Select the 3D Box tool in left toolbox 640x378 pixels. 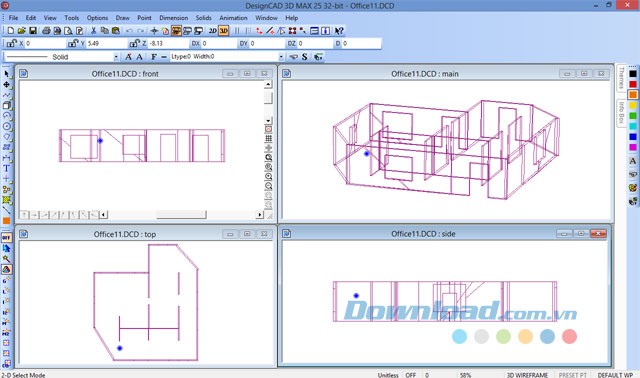coord(7,105)
